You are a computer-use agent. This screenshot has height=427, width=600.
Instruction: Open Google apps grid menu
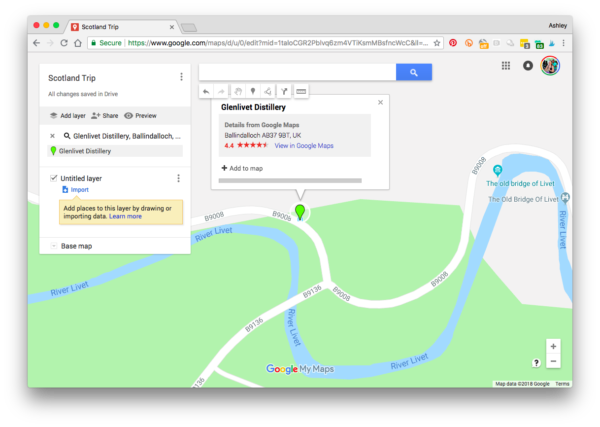[x=506, y=66]
